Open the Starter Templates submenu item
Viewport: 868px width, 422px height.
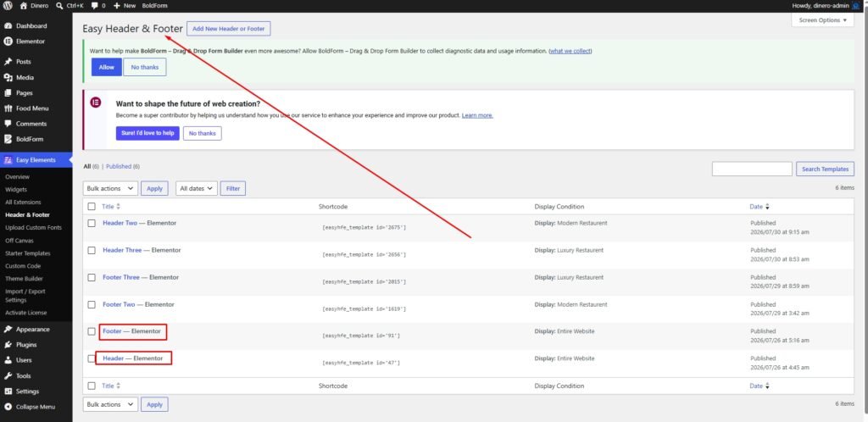coord(28,253)
